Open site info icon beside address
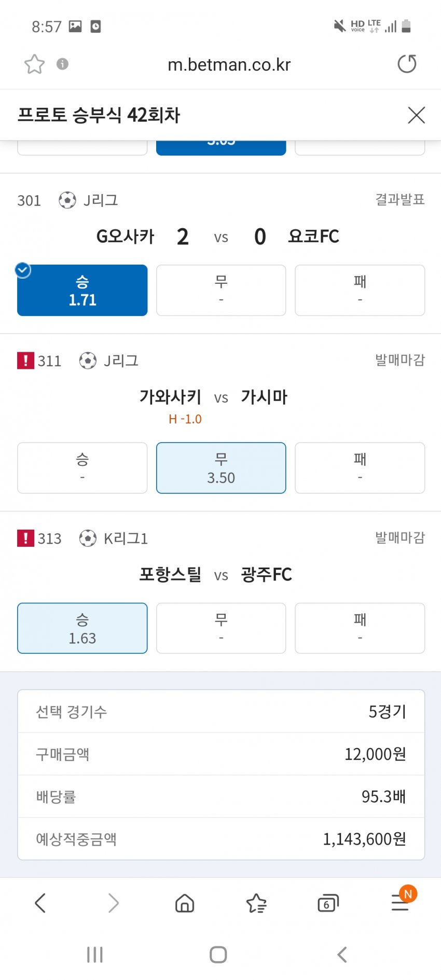This screenshot has height=980, width=441. click(x=62, y=64)
